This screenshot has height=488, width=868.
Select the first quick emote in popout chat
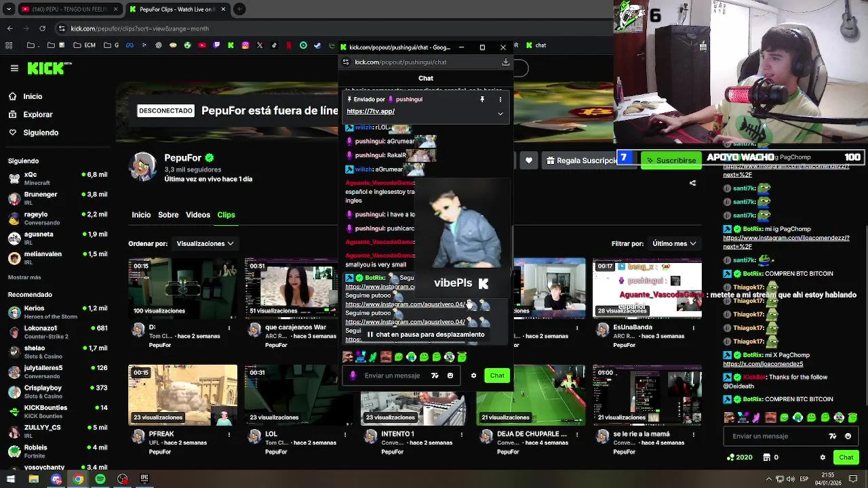tap(348, 357)
